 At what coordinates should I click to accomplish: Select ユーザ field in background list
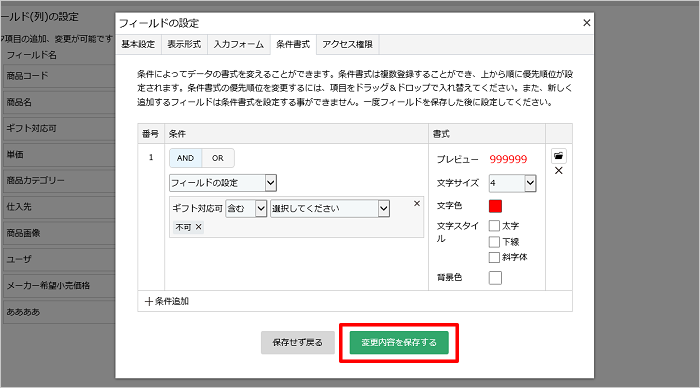point(58,259)
